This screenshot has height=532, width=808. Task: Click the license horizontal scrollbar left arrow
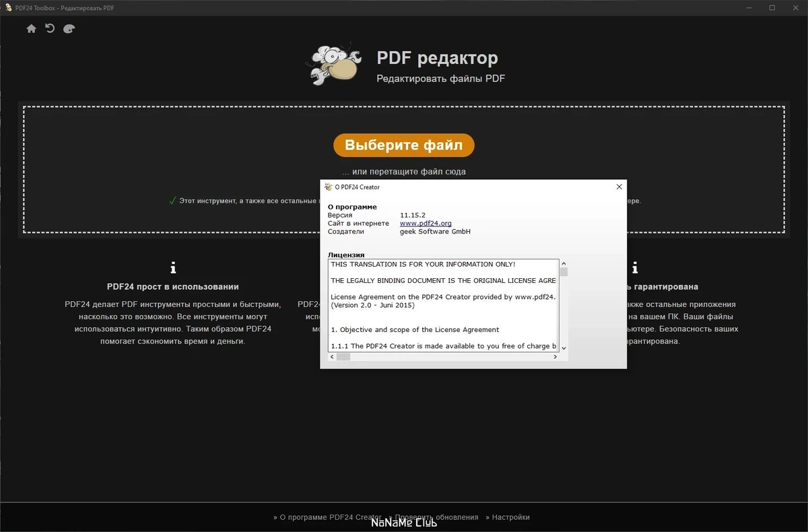(332, 357)
